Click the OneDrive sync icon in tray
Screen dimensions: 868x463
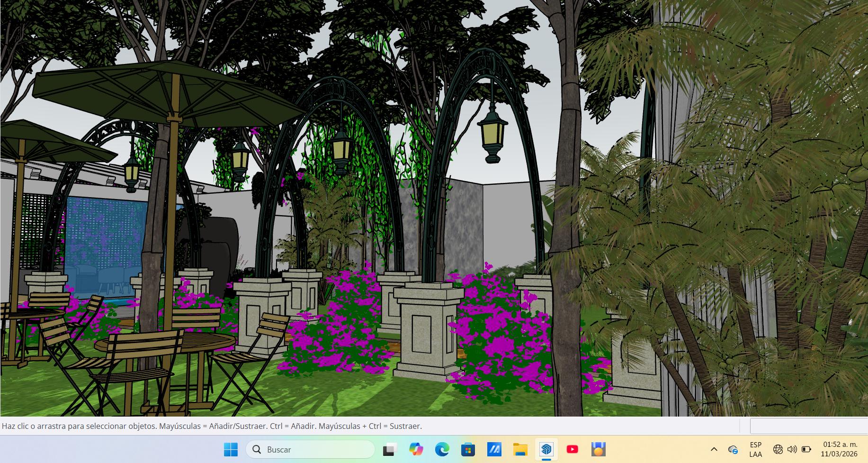(733, 449)
